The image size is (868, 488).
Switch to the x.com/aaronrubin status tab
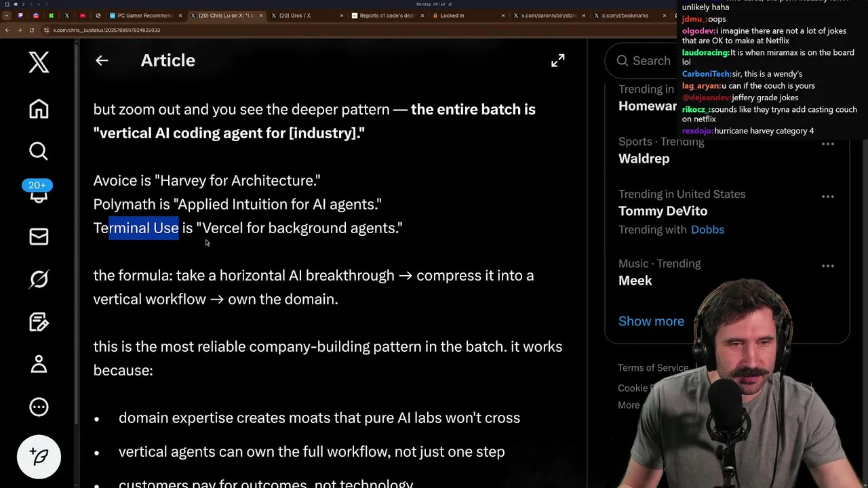548,15
